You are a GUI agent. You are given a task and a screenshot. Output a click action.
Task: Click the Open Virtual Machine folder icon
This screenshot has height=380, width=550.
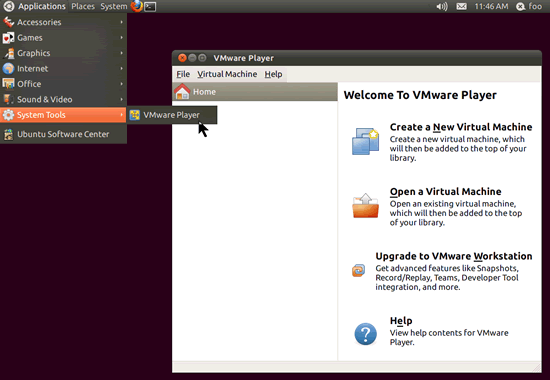tap(365, 206)
